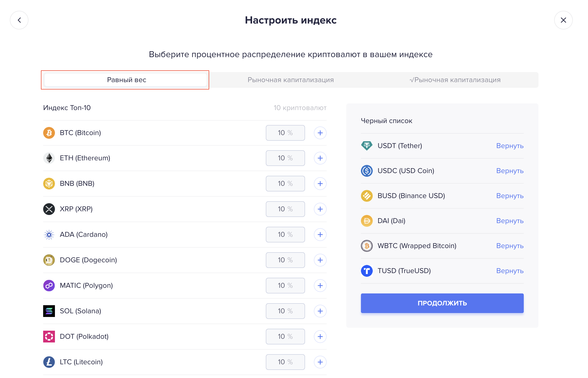Click the Черный список heading
The height and width of the screenshot is (378, 588).
[386, 121]
